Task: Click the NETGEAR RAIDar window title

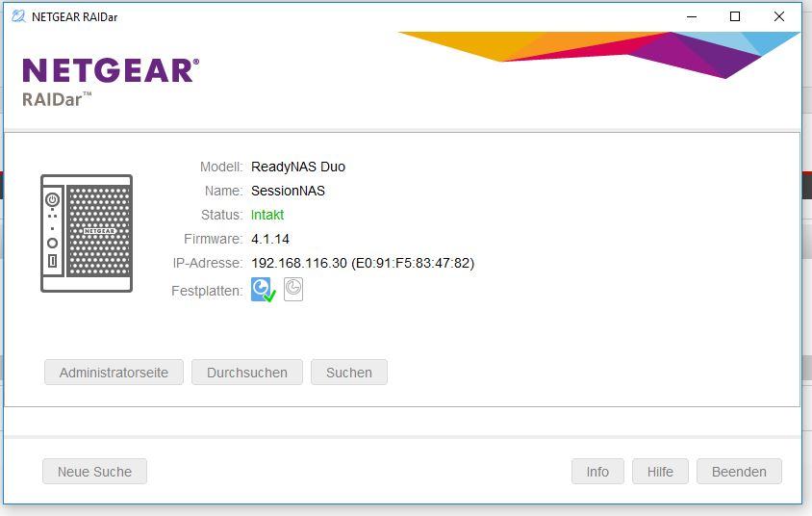Action: [75, 17]
